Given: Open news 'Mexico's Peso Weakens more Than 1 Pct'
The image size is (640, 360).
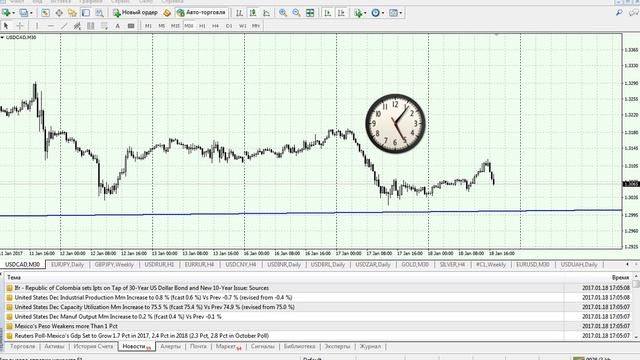Looking at the screenshot, I should [66, 326].
